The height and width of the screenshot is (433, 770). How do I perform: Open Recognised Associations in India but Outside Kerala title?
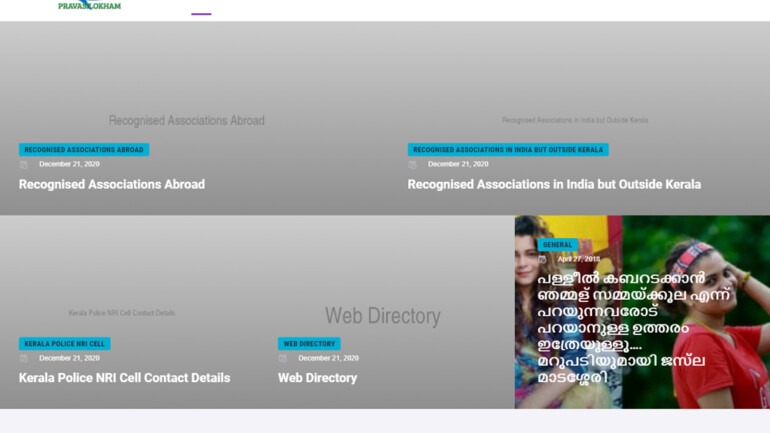click(x=553, y=184)
